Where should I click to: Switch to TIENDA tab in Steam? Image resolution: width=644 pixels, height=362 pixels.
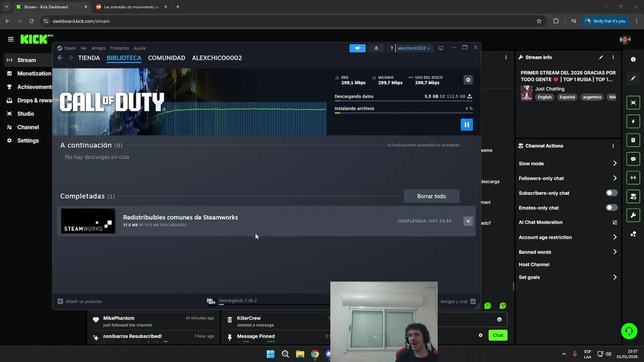(x=89, y=58)
